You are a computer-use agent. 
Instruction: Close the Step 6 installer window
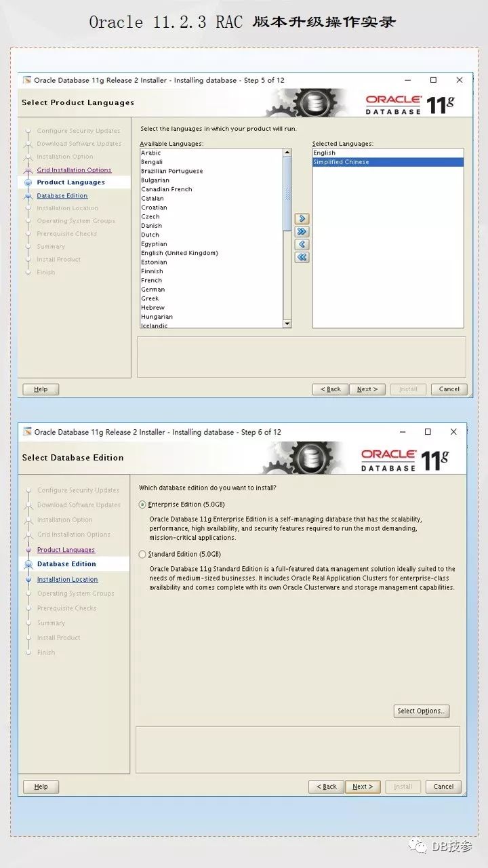point(453,432)
